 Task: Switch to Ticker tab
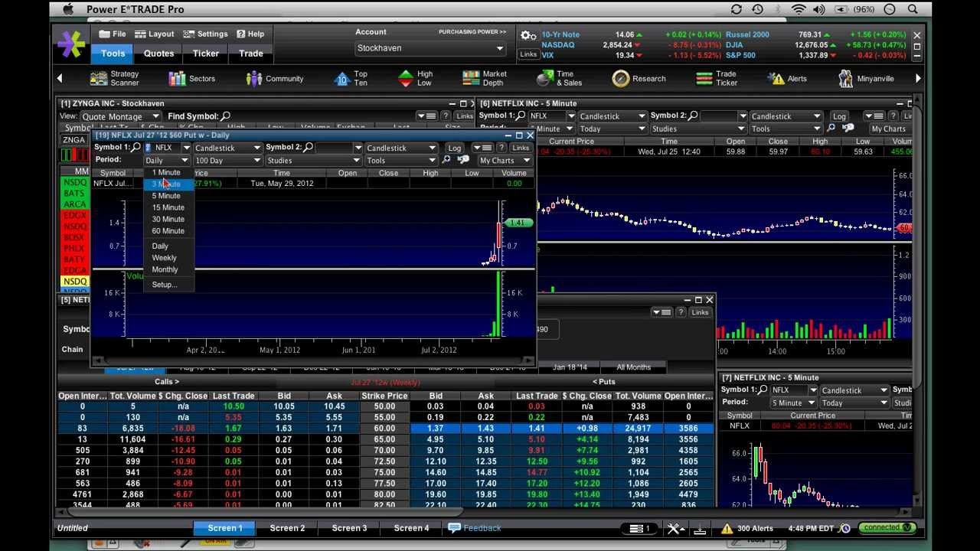point(205,54)
